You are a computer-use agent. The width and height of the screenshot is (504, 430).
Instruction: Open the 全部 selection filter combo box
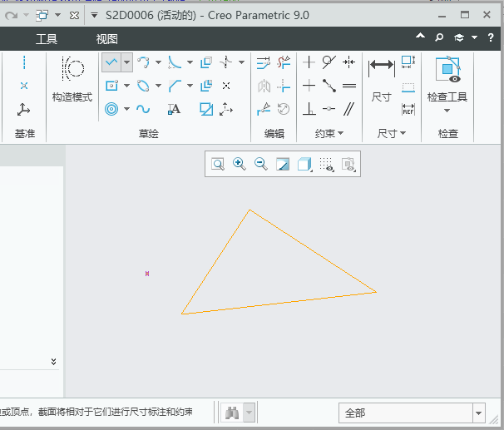pos(412,413)
